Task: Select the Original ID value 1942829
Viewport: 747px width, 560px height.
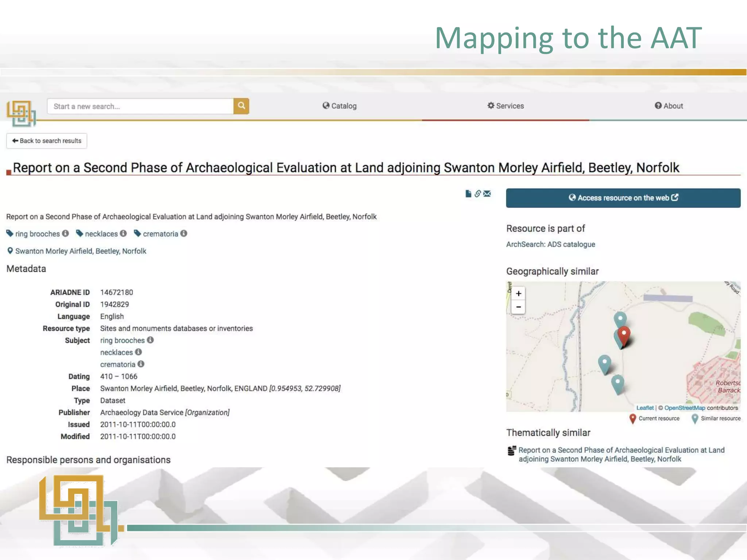Action: point(115,304)
